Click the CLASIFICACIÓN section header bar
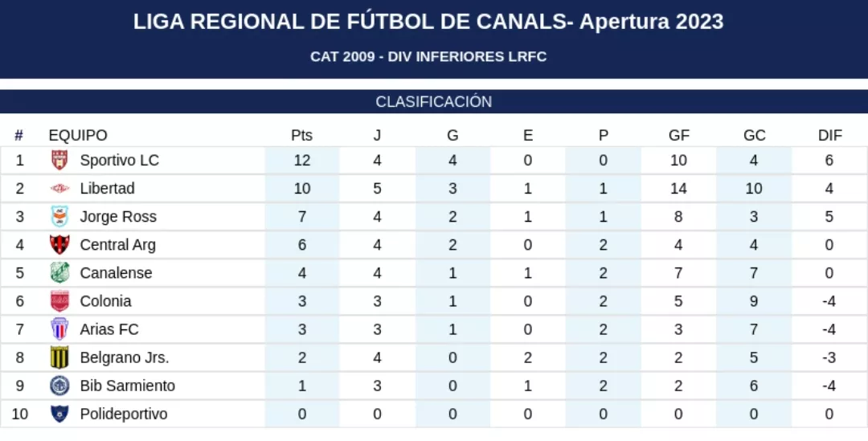The height and width of the screenshot is (441, 868). (x=434, y=102)
